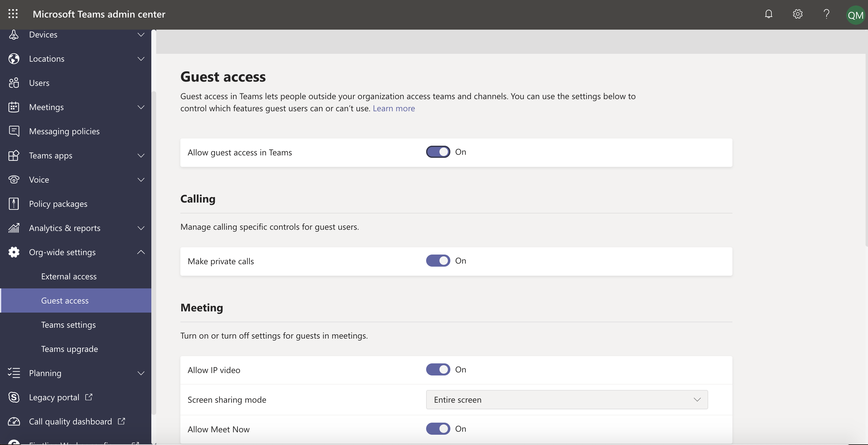Image resolution: width=868 pixels, height=445 pixels.
Task: Navigate to External access settings
Action: coord(69,276)
